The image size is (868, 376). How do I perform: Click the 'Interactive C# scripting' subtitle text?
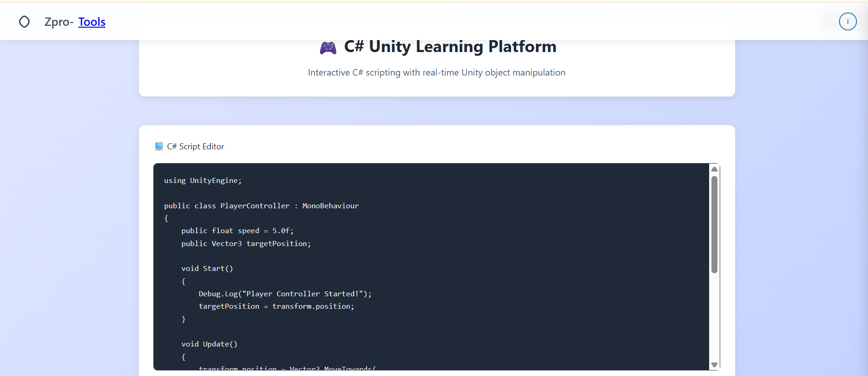(437, 72)
